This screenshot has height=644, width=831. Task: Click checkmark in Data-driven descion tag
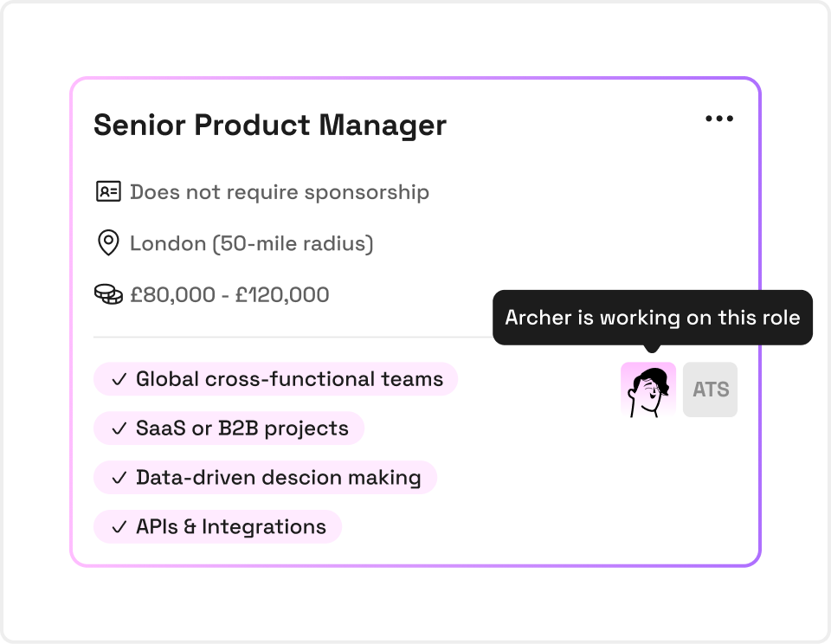point(119,478)
